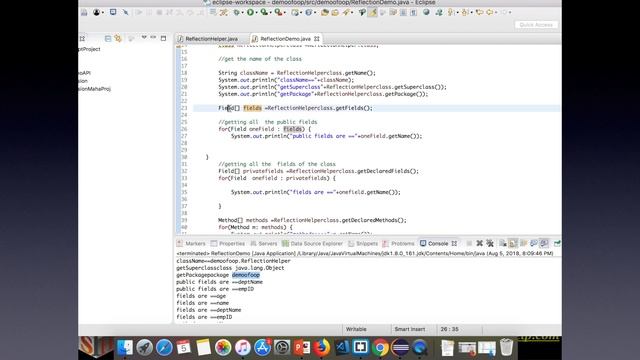Open the Servers tab
Image resolution: width=640 pixels, height=360 pixels.
click(x=264, y=243)
